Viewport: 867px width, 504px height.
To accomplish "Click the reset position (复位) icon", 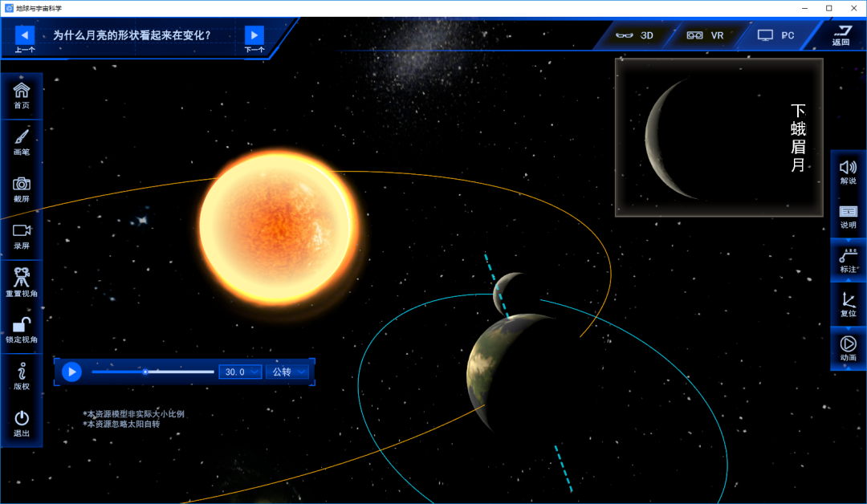I will [x=849, y=304].
